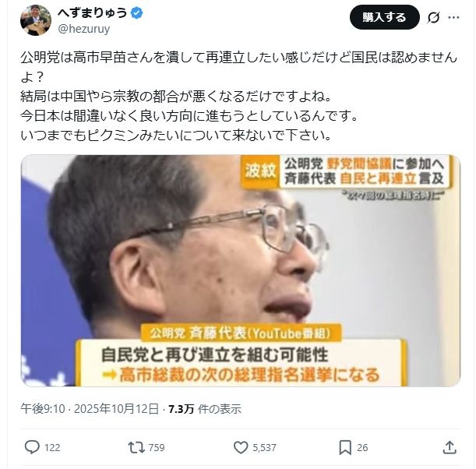Click the 購入する button
476x469 pixels.
click(x=385, y=17)
